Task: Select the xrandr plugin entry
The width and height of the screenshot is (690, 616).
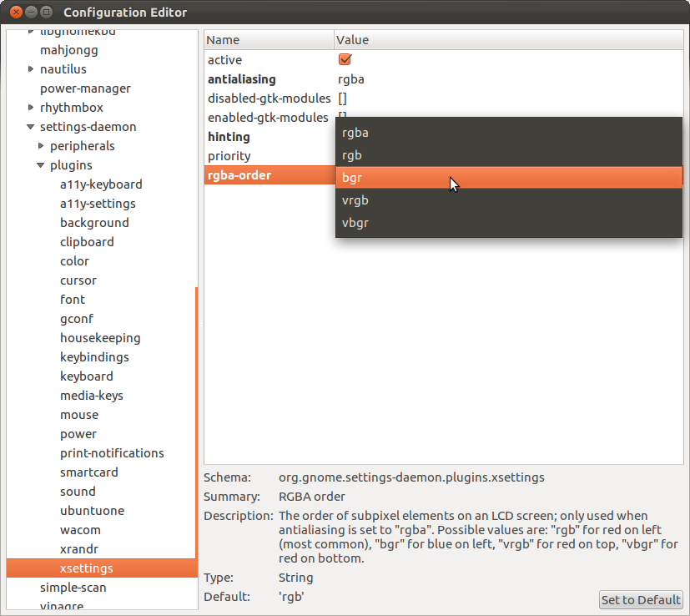Action: pos(78,549)
